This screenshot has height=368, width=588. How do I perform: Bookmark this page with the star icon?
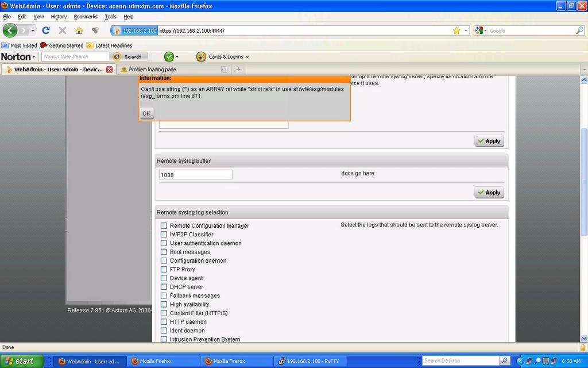pyautogui.click(x=457, y=30)
